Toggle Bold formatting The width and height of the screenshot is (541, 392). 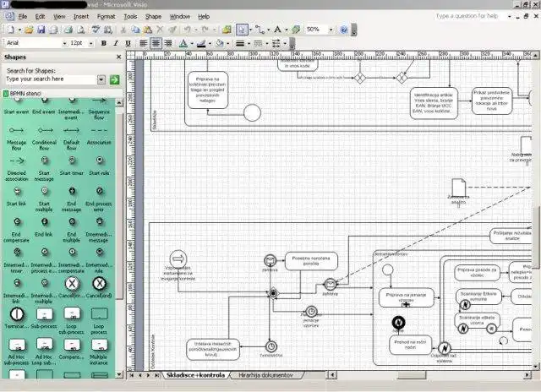pyautogui.click(x=103, y=43)
